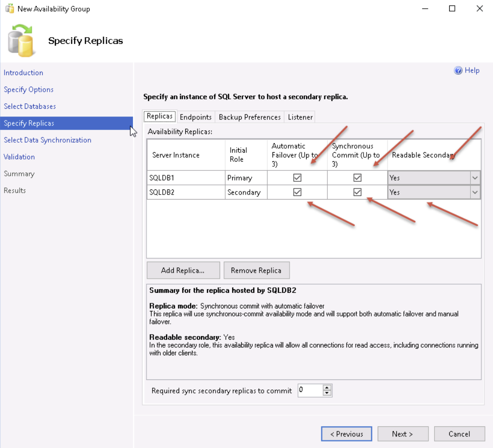Click the Primary initial role cell
The width and height of the screenshot is (493, 448).
pyautogui.click(x=246, y=178)
